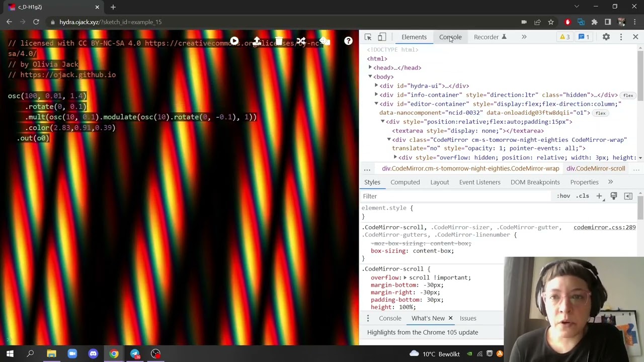The height and width of the screenshot is (362, 644).
Task: Shuffle to a random Hydra sketch
Action: tap(301, 41)
